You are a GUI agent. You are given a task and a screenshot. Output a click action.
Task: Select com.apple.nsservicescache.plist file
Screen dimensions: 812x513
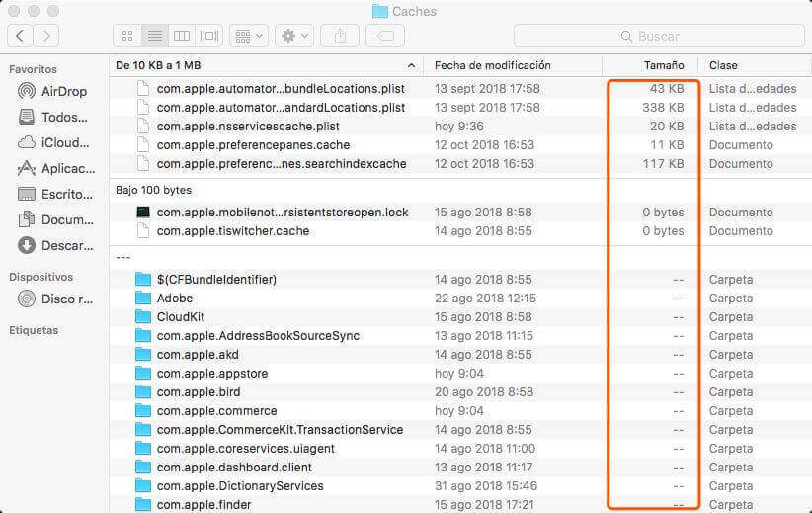pyautogui.click(x=248, y=126)
